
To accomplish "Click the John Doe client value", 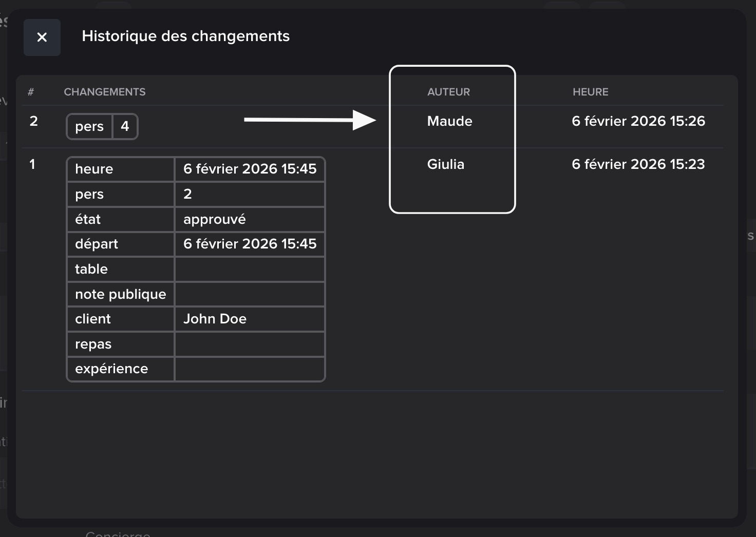I will [x=215, y=319].
